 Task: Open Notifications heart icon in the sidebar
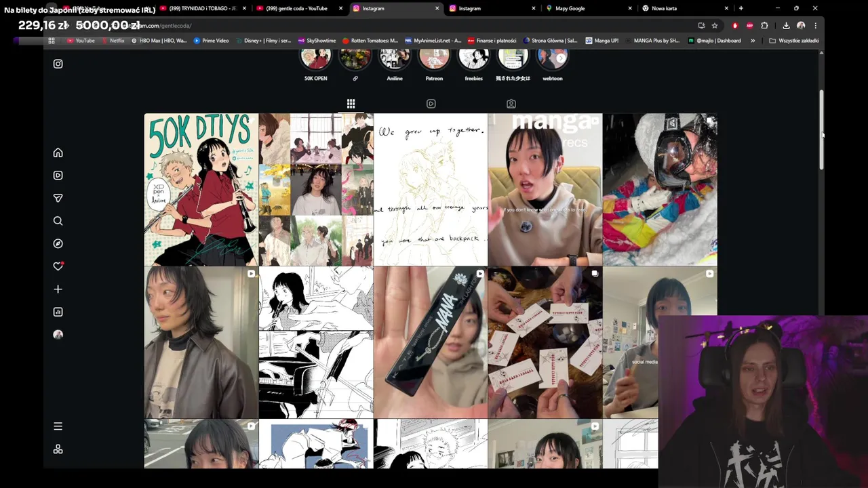click(58, 266)
